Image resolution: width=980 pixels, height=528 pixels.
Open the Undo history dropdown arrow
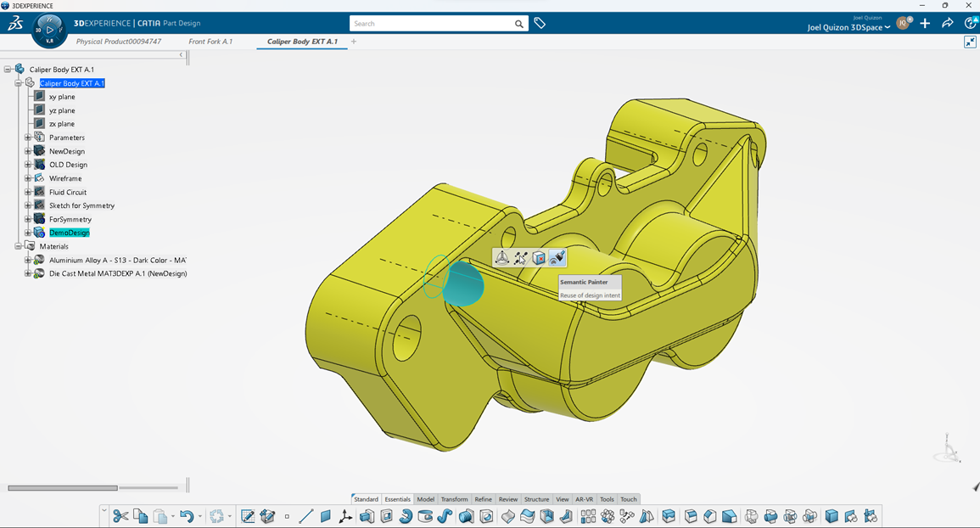pos(199,516)
